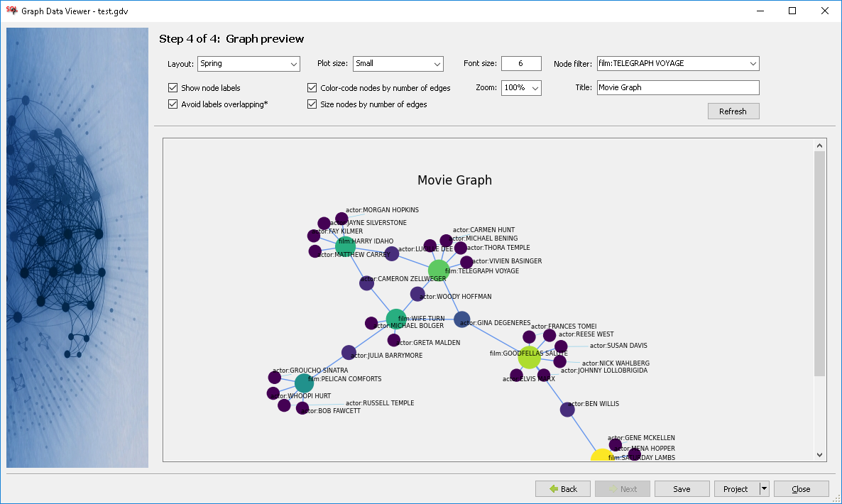
Task: Click the actor:MORGAN HOPKINS node
Action: click(341, 219)
